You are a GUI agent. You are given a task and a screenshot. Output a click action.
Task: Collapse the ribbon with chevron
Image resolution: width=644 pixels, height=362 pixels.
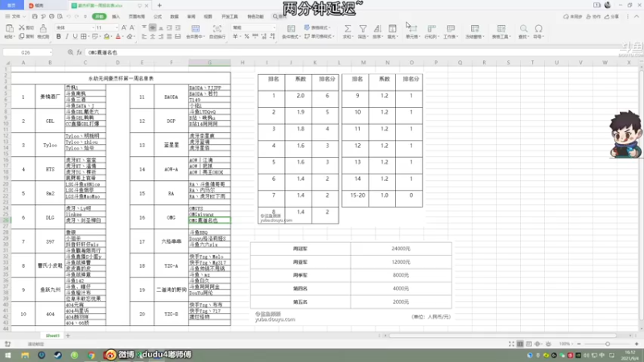(x=637, y=16)
